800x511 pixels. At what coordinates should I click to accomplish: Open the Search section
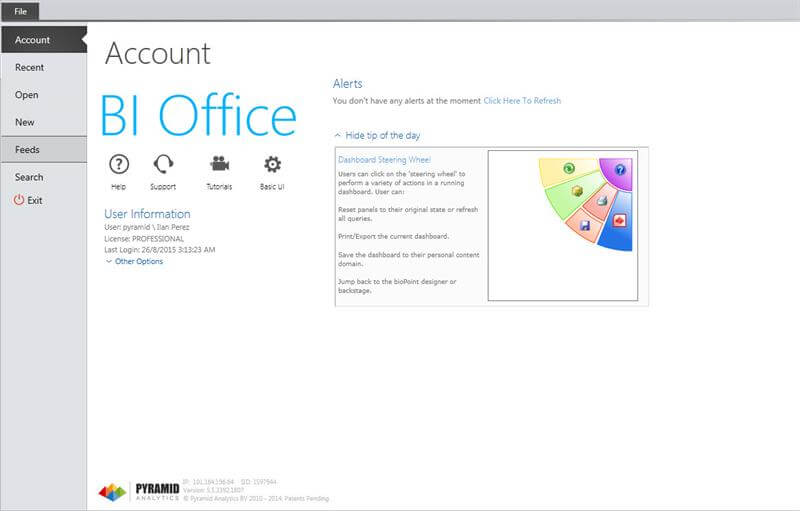[44, 177]
